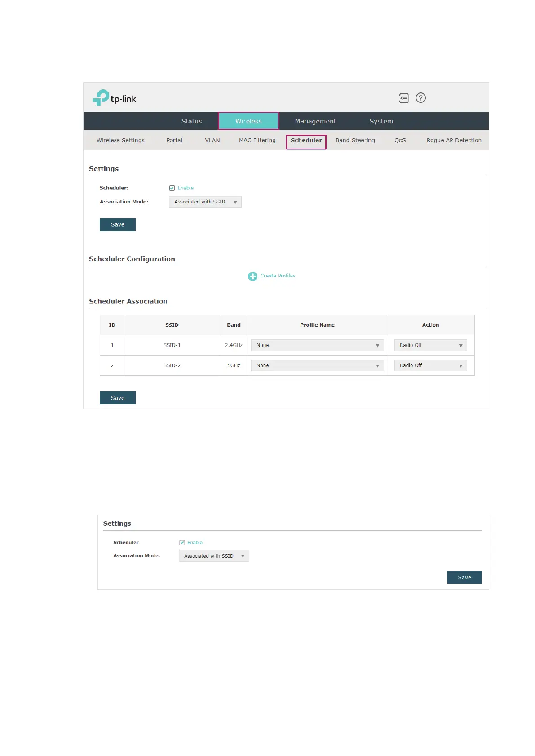535x756 pixels.
Task: Open the Portal submenu item
Action: 174,141
